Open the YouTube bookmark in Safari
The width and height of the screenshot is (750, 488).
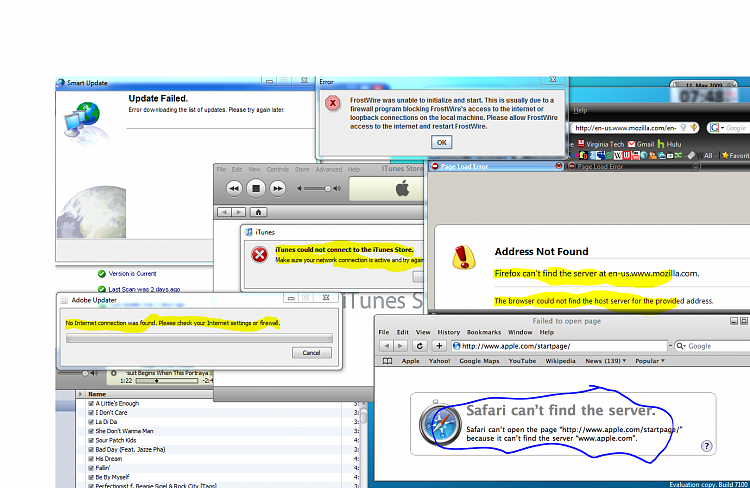522,361
